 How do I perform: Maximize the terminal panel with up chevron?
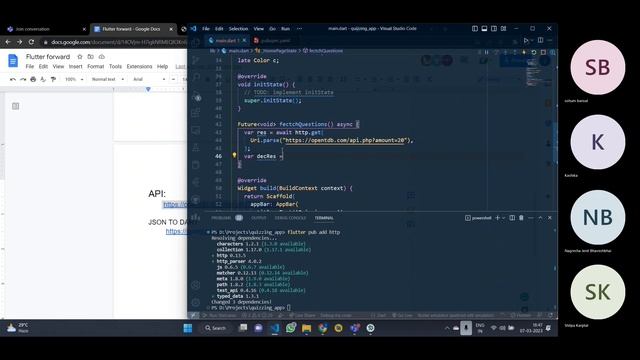point(540,218)
